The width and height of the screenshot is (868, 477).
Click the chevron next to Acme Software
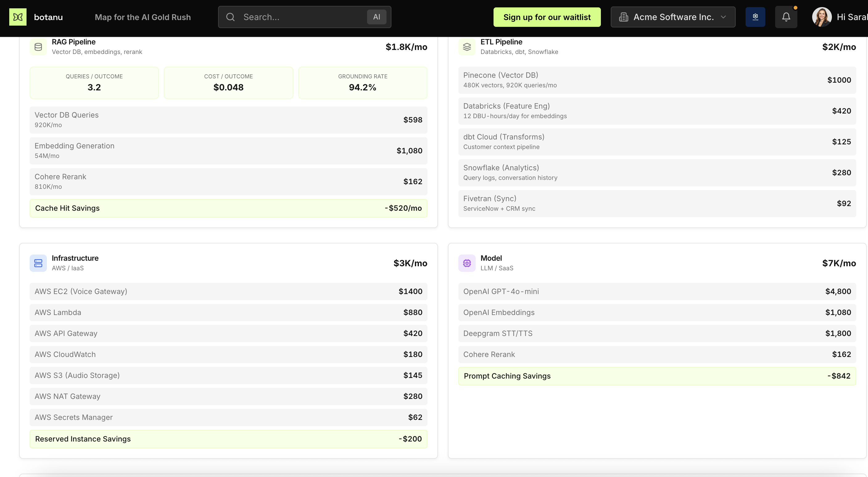point(723,17)
